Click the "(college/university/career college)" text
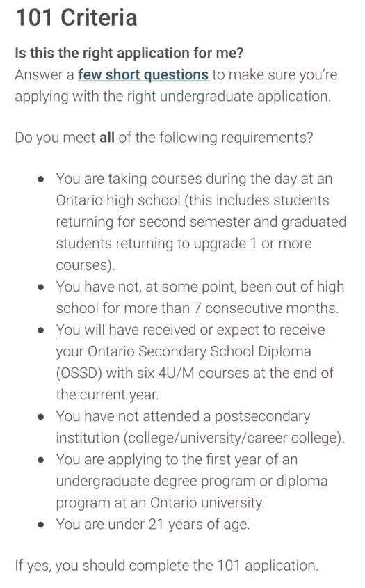The image size is (365, 588). (234, 438)
